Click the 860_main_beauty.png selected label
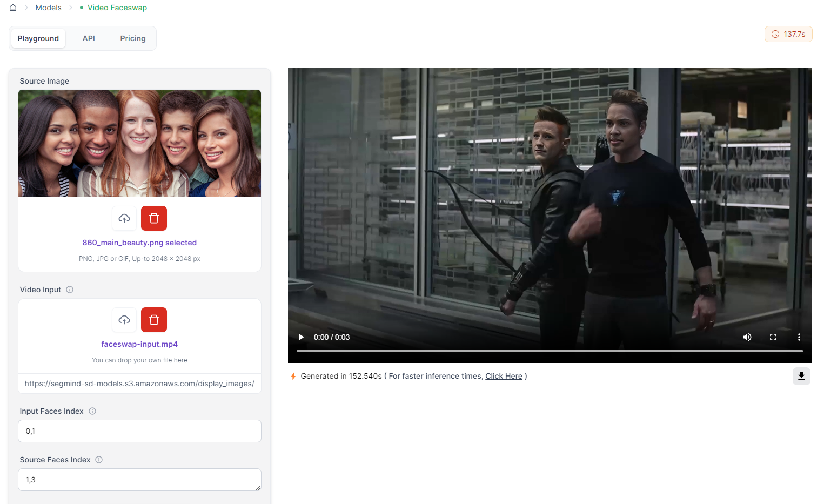Viewport: 824px width, 504px height. [139, 243]
